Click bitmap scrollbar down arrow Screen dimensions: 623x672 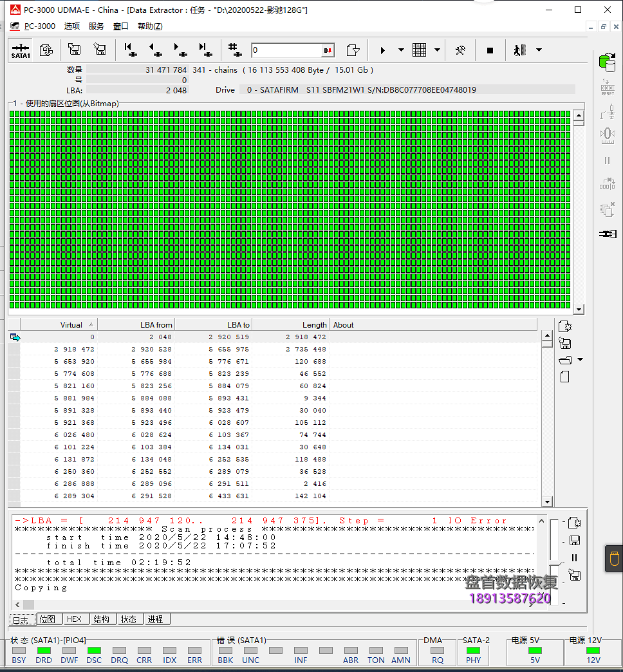579,310
